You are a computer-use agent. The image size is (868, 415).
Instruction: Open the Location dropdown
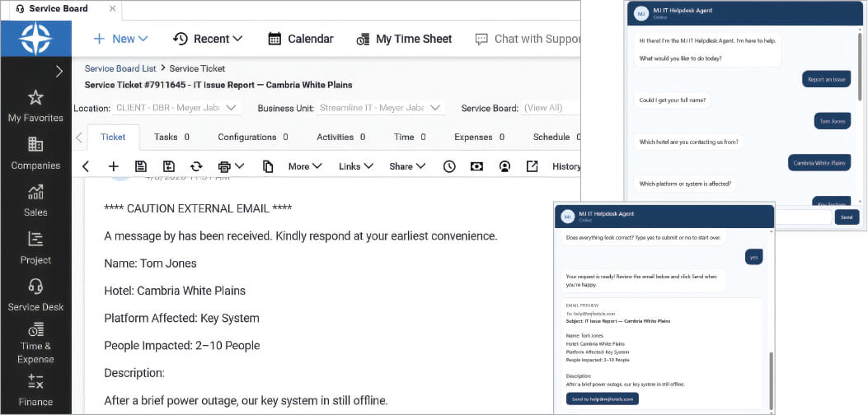(x=176, y=108)
